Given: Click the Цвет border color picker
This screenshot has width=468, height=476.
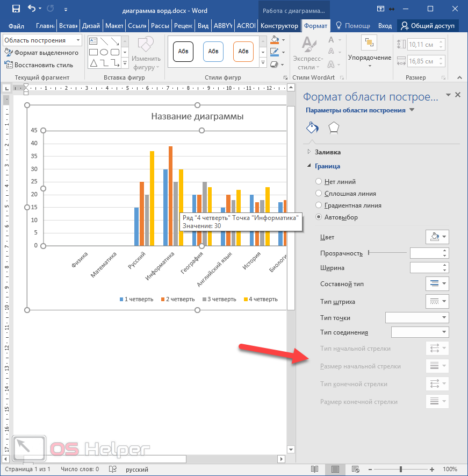Looking at the screenshot, I should coord(436,237).
